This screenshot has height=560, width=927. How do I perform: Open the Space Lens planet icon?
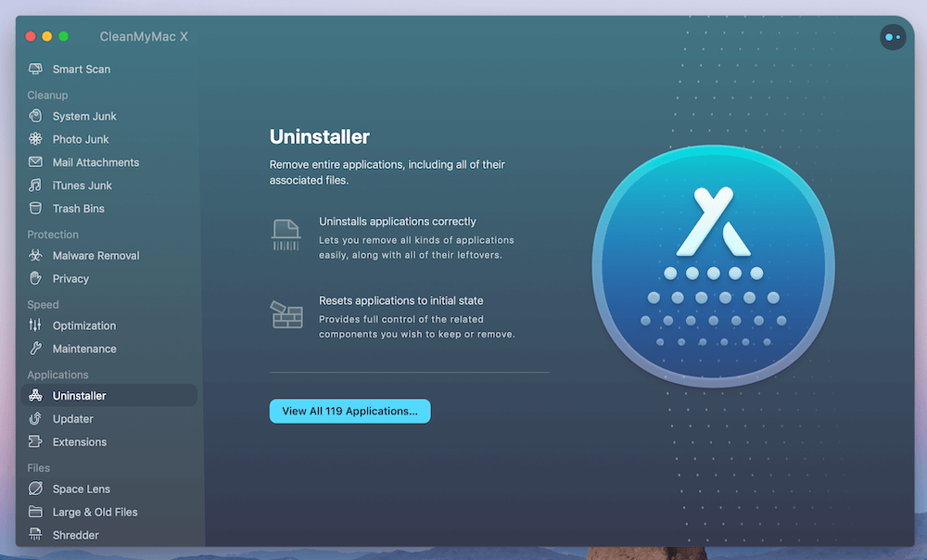point(35,489)
